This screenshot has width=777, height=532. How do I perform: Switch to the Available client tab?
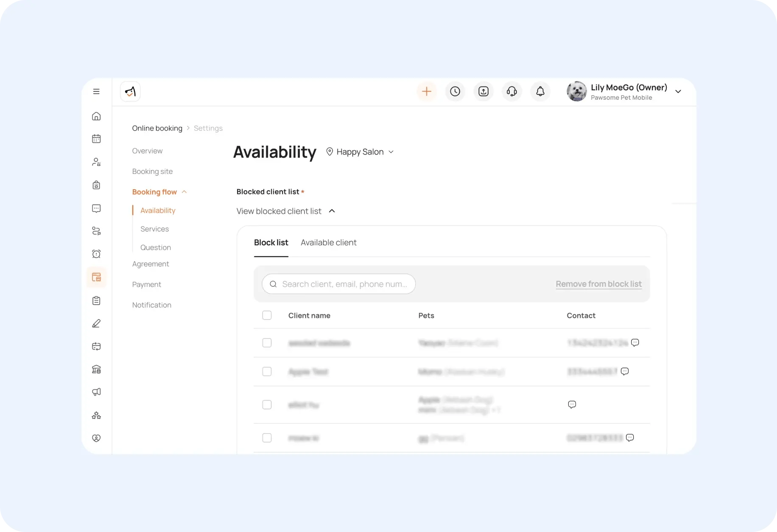(x=328, y=243)
